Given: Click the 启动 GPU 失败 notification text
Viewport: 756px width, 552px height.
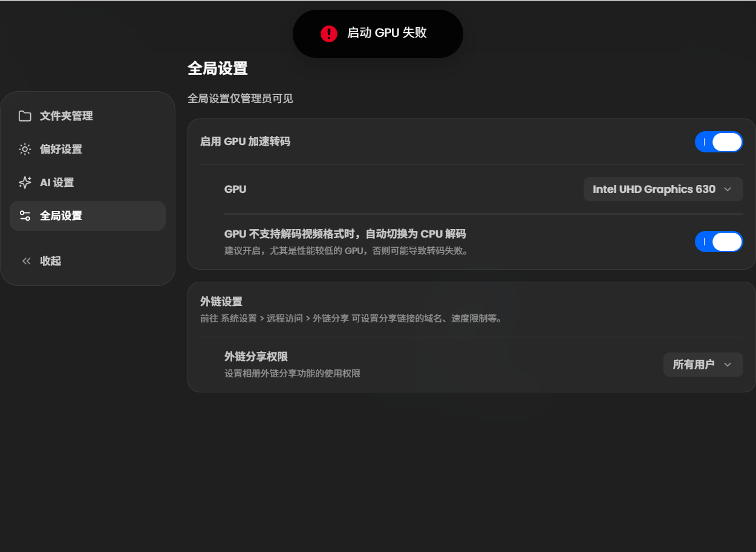Looking at the screenshot, I should pyautogui.click(x=387, y=33).
